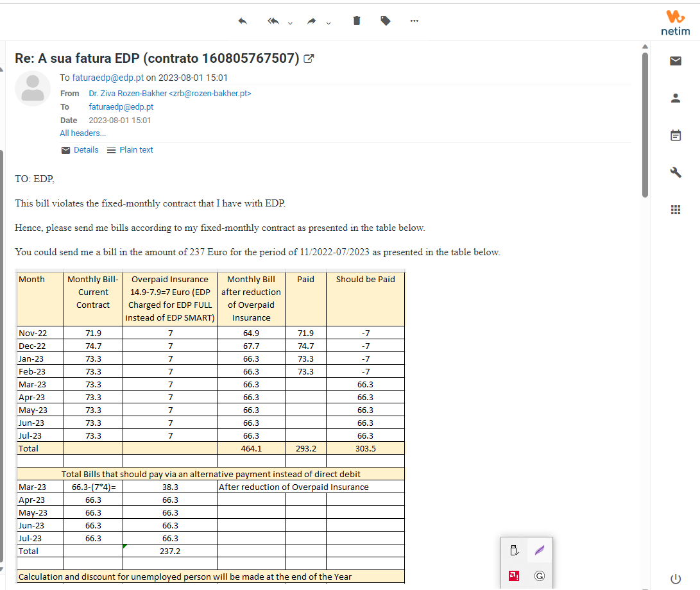This screenshot has width=700, height=590.
Task: Click the Forward arrow icon
Action: point(312,21)
